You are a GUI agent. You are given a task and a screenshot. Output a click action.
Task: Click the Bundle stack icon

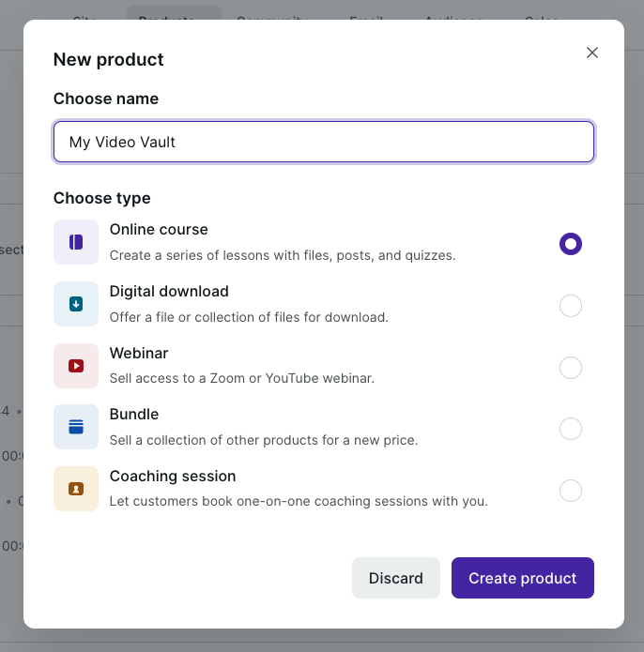(x=76, y=427)
